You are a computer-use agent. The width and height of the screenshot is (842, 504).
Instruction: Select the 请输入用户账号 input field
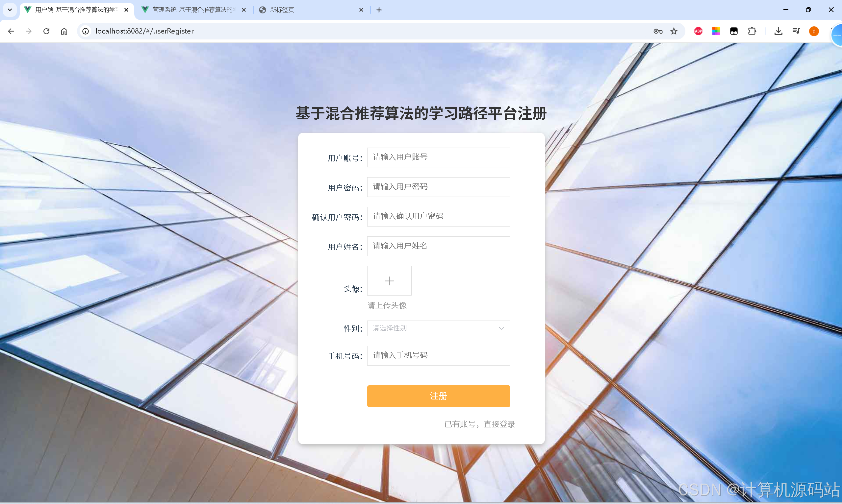pos(438,157)
